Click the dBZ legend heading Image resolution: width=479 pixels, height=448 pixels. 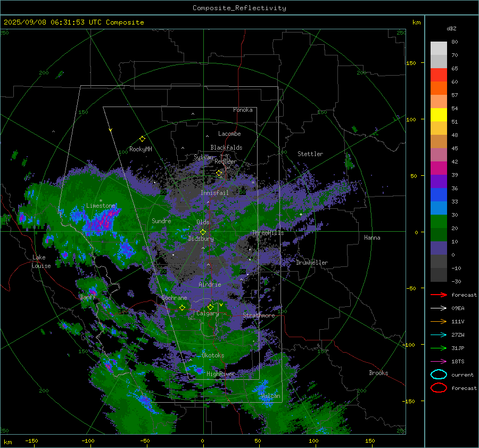451,28
